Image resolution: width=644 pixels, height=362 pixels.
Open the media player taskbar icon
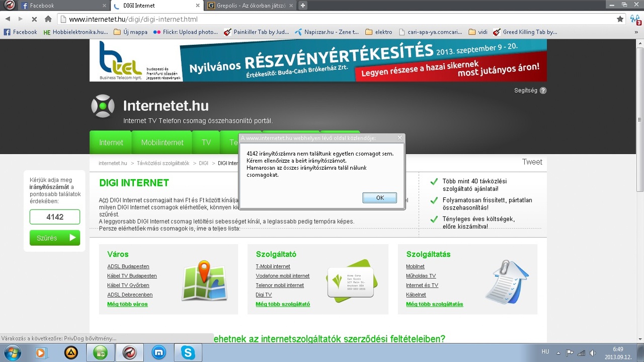(x=41, y=353)
